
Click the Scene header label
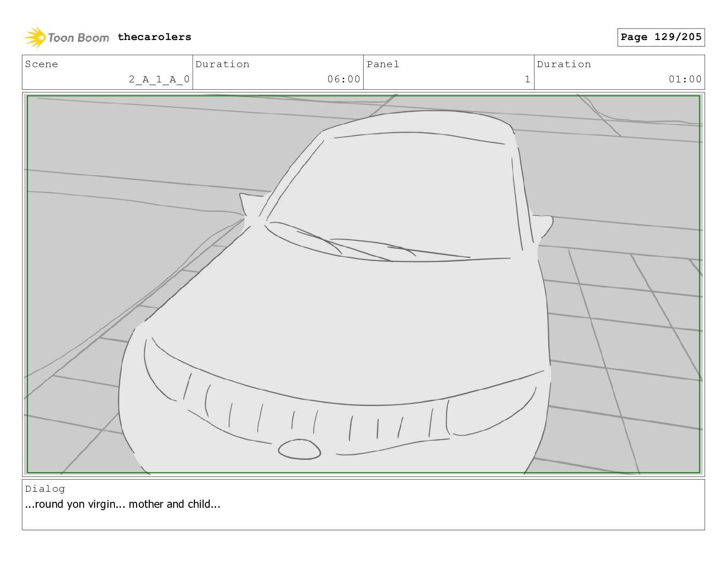[42, 64]
